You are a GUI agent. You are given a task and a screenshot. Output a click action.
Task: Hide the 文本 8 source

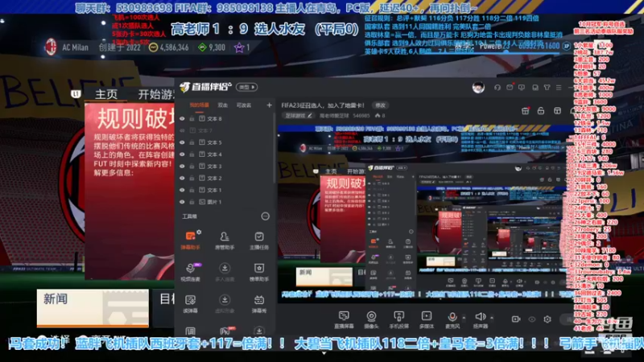tap(182, 118)
